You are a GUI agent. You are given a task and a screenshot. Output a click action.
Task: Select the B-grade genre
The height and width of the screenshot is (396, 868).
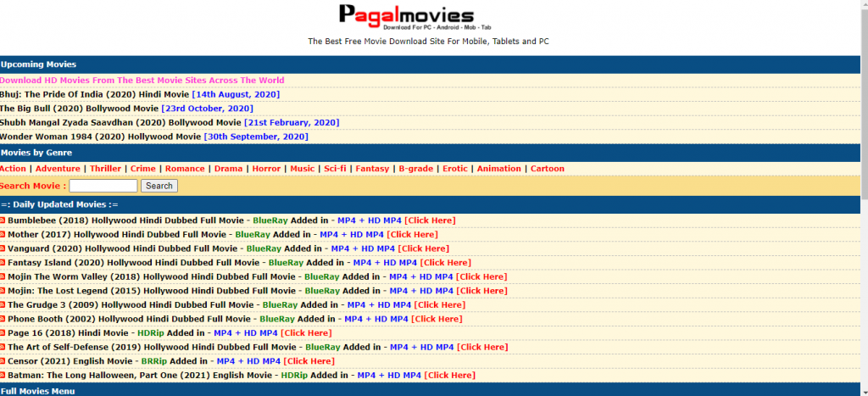[415, 169]
